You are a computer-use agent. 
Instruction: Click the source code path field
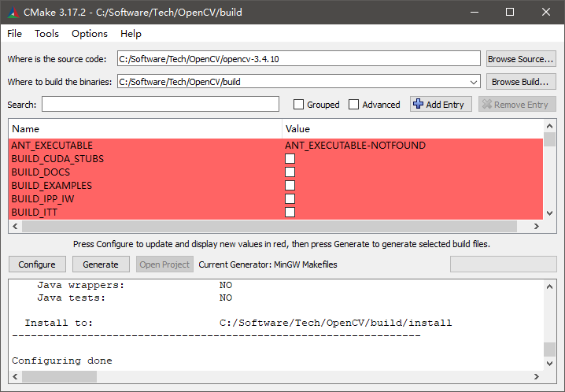tap(299, 59)
